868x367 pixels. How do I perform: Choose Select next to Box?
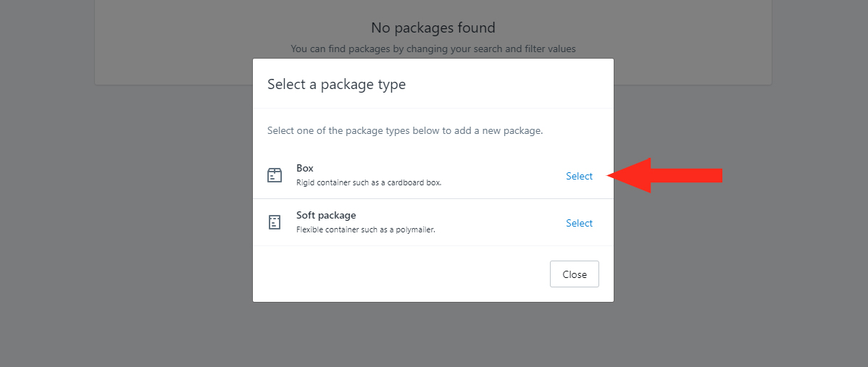click(579, 176)
